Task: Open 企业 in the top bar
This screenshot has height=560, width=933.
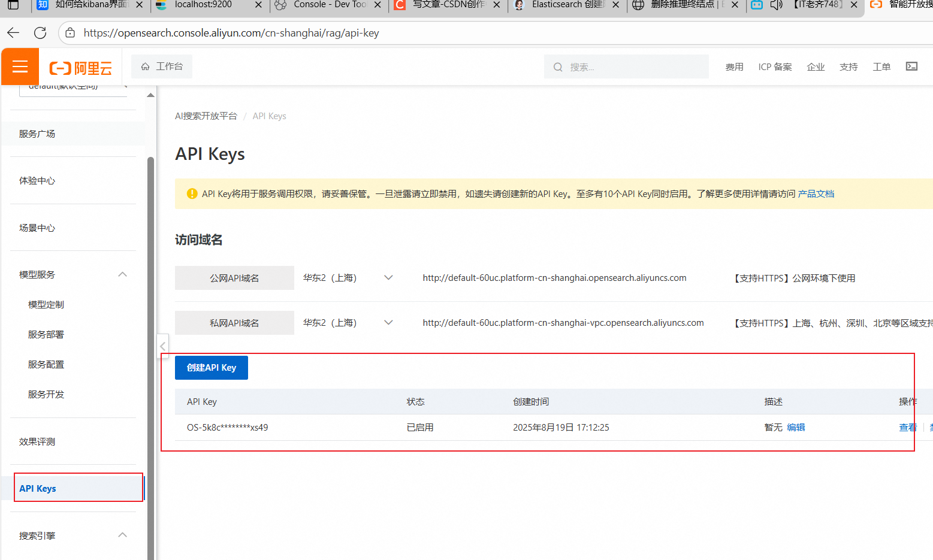Action: [816, 67]
